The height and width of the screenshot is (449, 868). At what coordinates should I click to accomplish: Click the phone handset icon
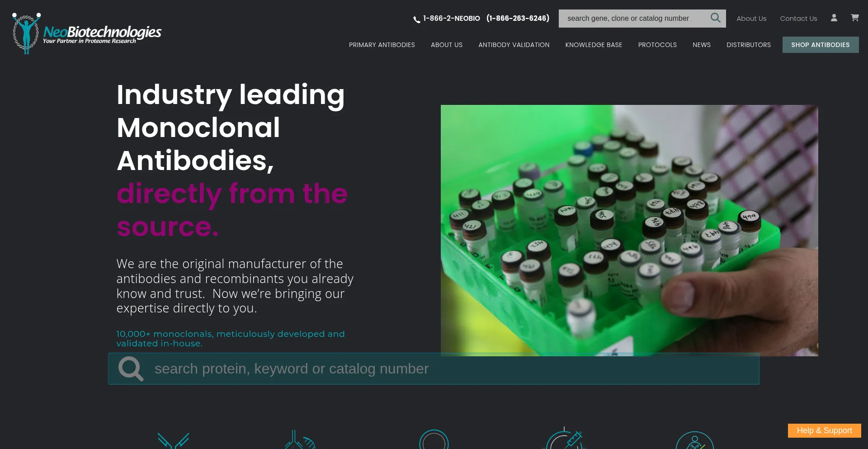coord(416,19)
